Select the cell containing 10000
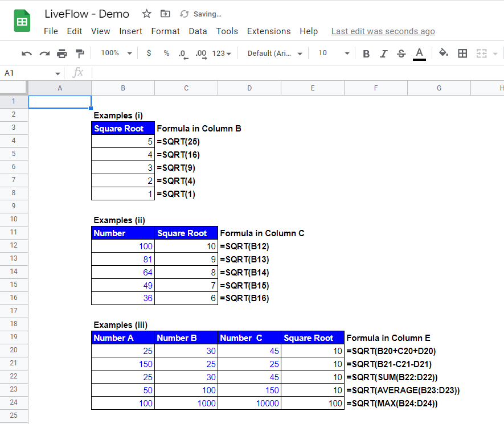This screenshot has height=424, width=504. 249,403
